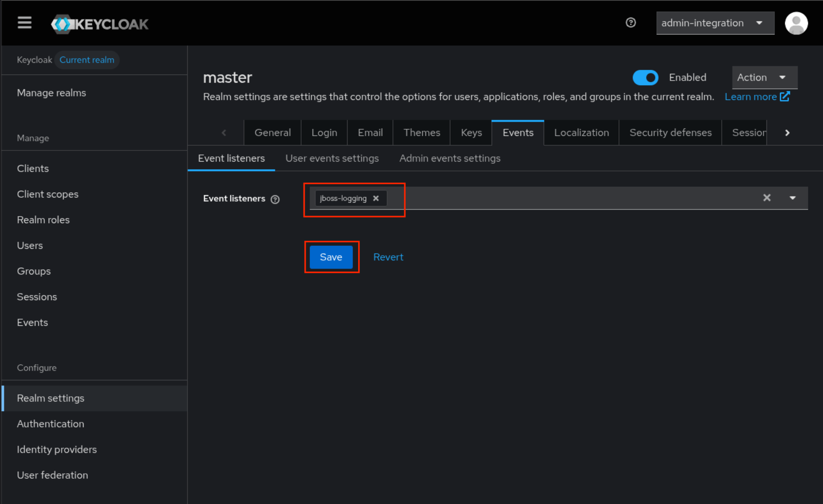Save the event listeners settings
Image resolution: width=823 pixels, height=504 pixels.
point(331,257)
